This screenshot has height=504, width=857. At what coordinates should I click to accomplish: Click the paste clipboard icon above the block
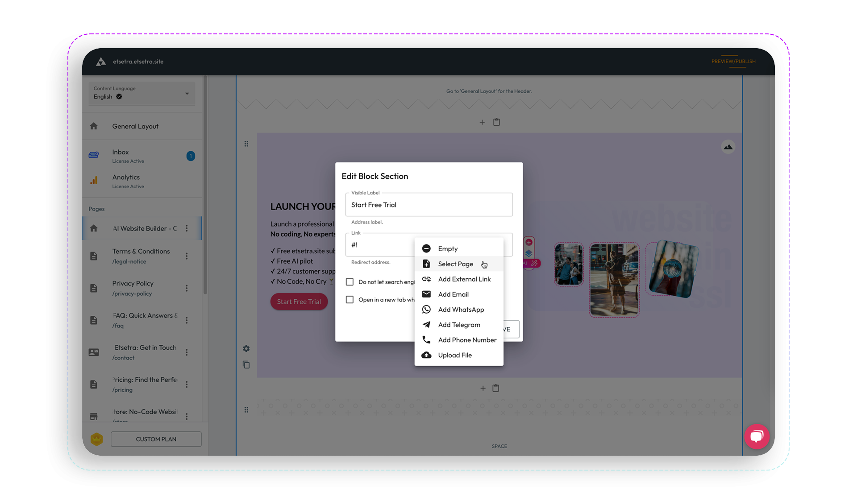(x=496, y=122)
